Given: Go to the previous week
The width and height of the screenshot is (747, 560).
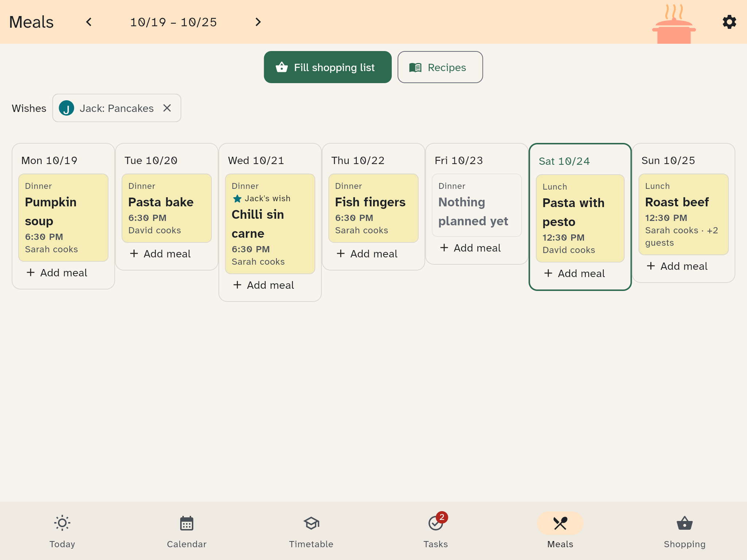Looking at the screenshot, I should [x=89, y=22].
